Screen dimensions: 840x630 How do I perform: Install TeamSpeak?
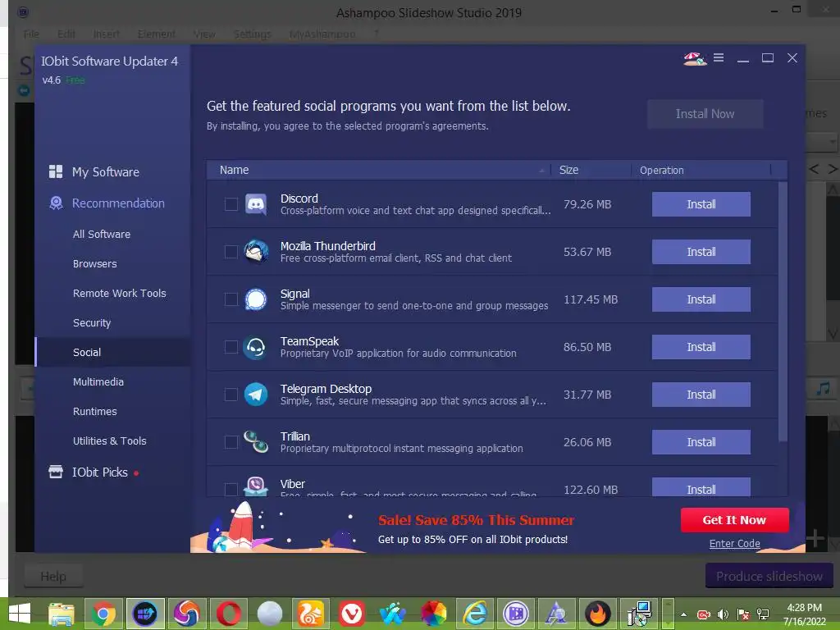tap(701, 347)
